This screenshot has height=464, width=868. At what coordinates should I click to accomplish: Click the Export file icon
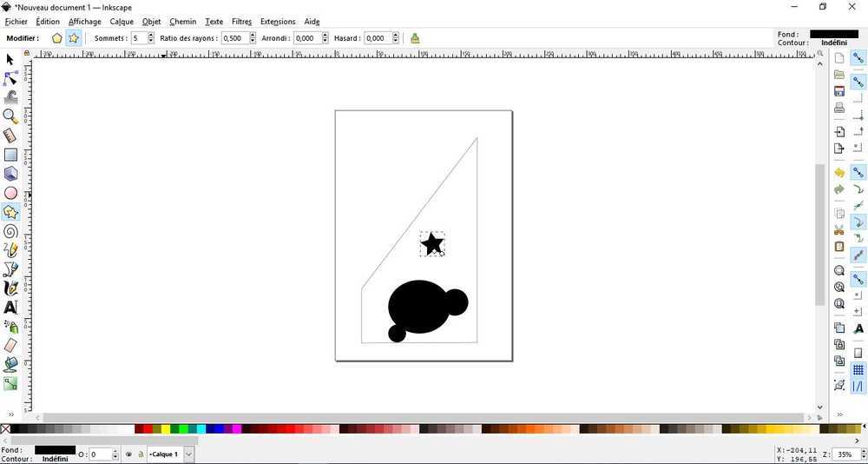click(839, 149)
